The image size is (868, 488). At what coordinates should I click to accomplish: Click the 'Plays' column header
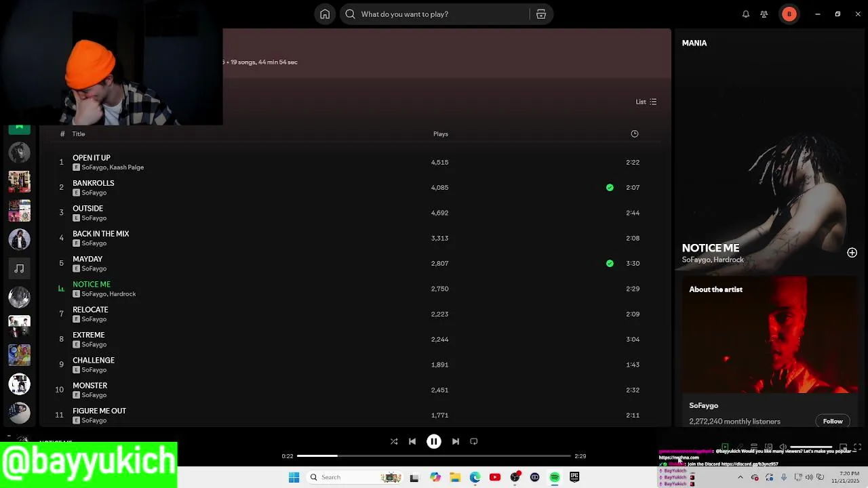(441, 134)
